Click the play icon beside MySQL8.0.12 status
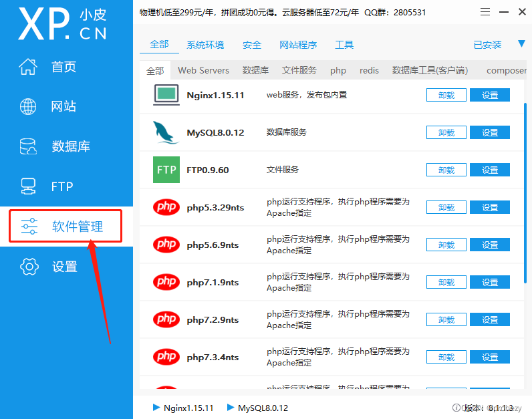 click(231, 407)
